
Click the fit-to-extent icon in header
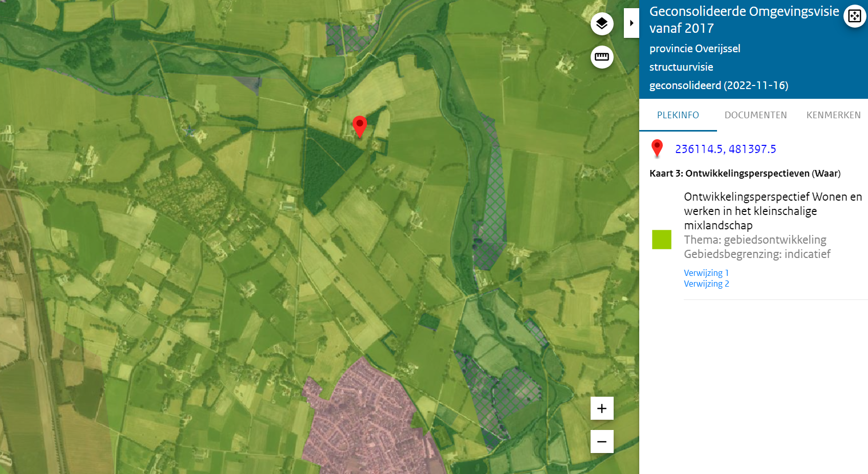pos(855,16)
